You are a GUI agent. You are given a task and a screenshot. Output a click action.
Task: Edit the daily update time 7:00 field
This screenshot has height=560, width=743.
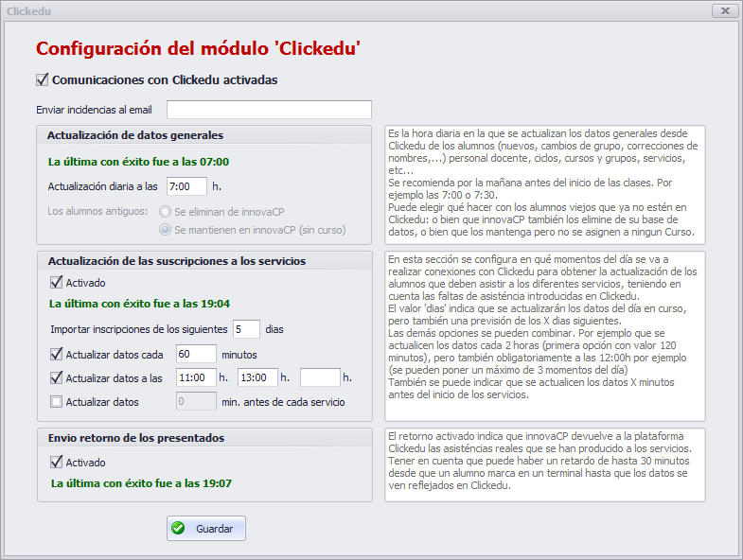pos(186,186)
